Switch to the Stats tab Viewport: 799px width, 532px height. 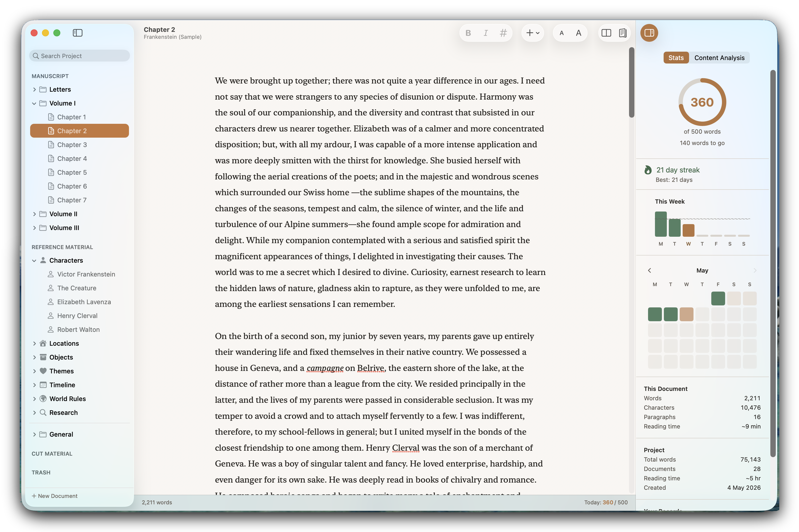(x=676, y=58)
